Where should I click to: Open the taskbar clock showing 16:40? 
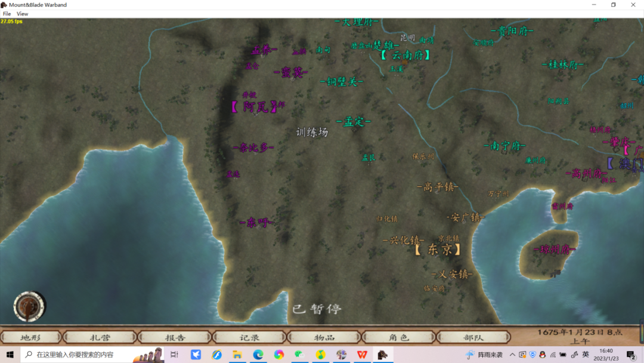point(606,355)
